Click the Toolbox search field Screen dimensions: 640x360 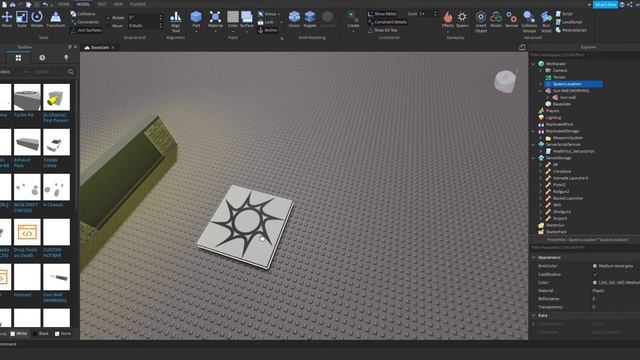pos(49,72)
